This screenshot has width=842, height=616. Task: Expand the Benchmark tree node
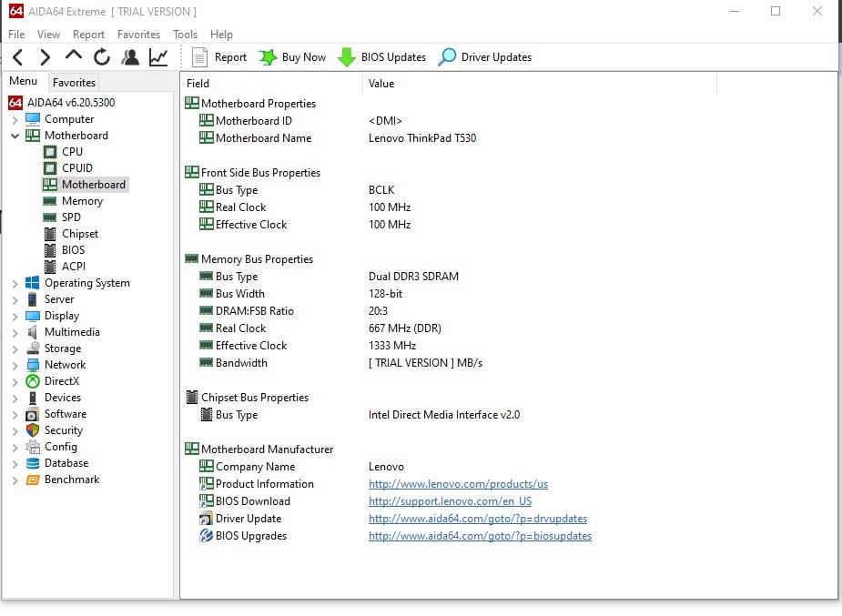pos(15,480)
